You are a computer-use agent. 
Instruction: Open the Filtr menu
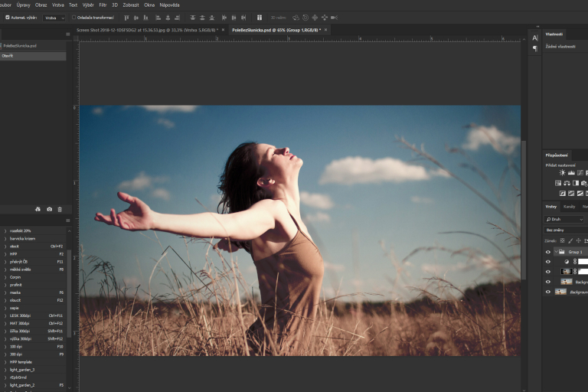tap(103, 5)
